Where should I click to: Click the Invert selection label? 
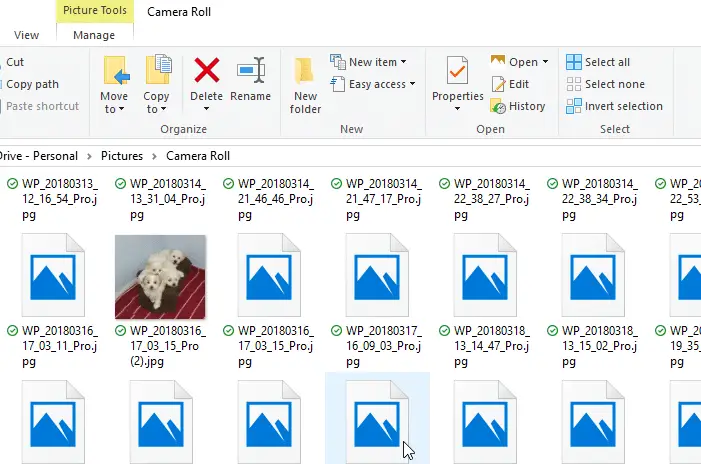pyautogui.click(x=624, y=106)
